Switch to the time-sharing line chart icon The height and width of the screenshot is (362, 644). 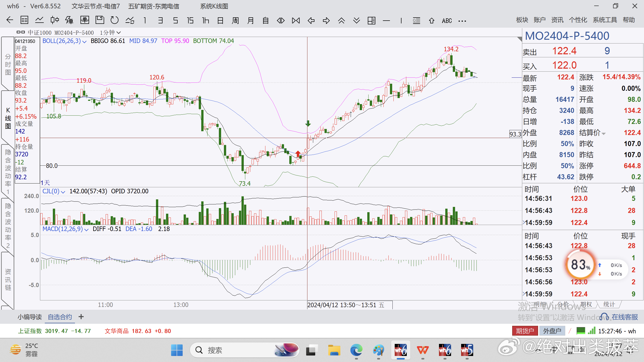tap(39, 20)
